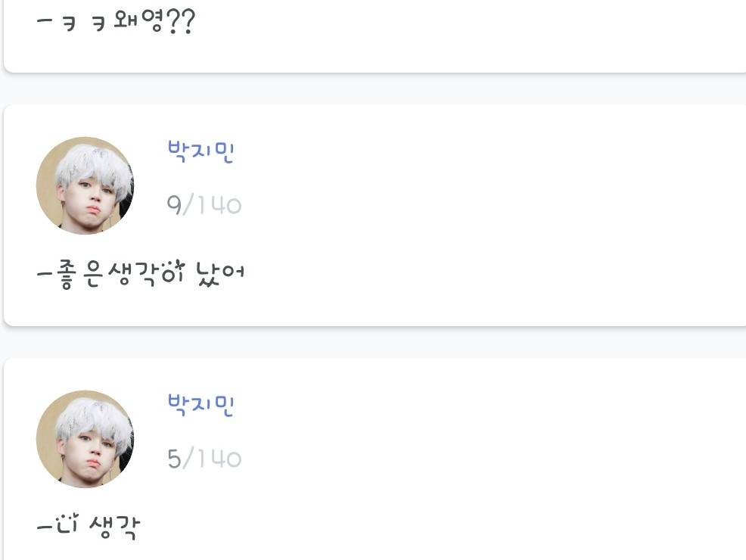Select the message "ㅡ좋은생각이 났어"
This screenshot has height=560, width=746.
(x=141, y=270)
